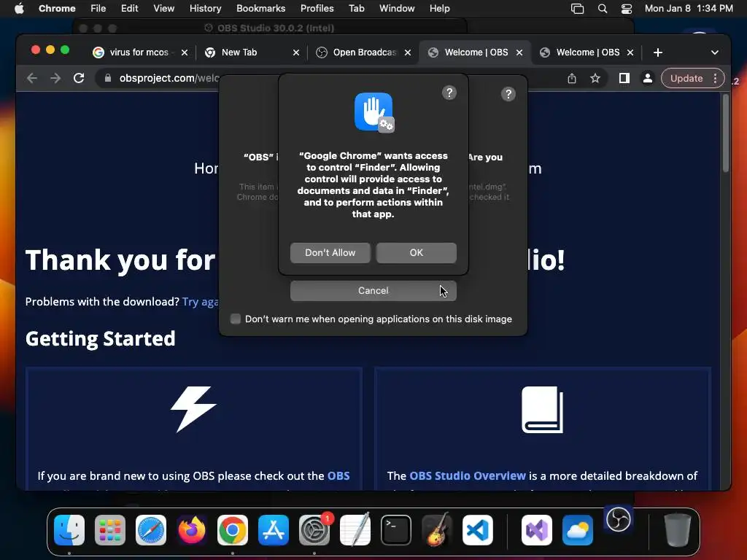Open Google Chrome from the Dock
The image size is (747, 560).
233,530
